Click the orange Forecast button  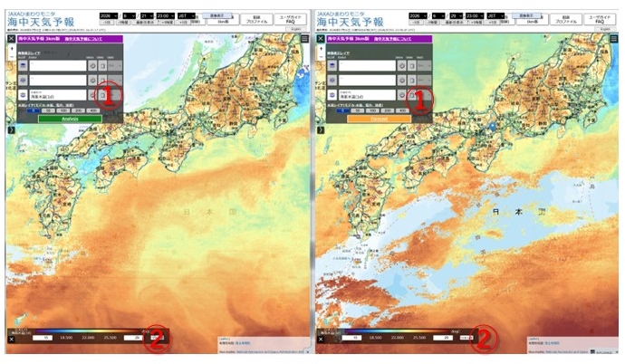click(x=379, y=119)
